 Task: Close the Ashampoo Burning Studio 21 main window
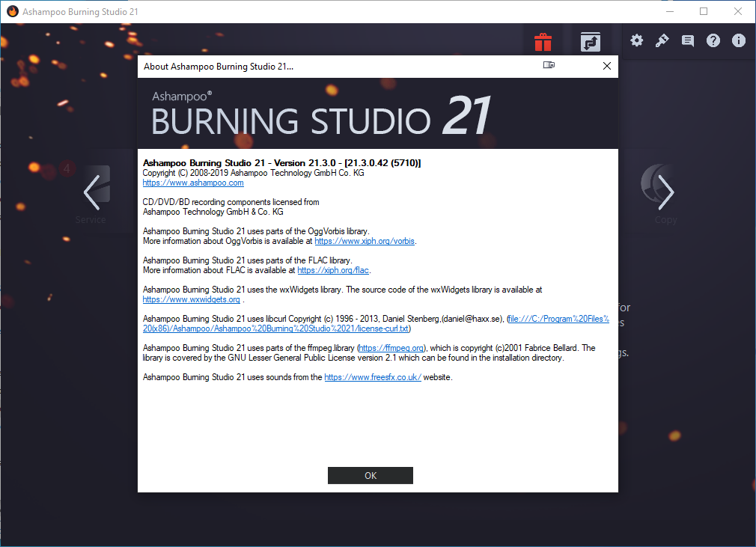738,11
